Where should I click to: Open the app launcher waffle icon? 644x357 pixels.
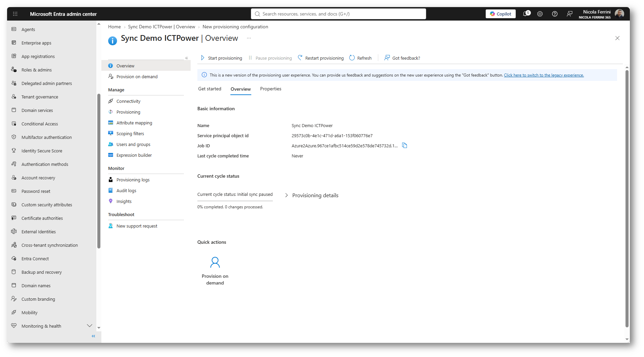tap(15, 14)
